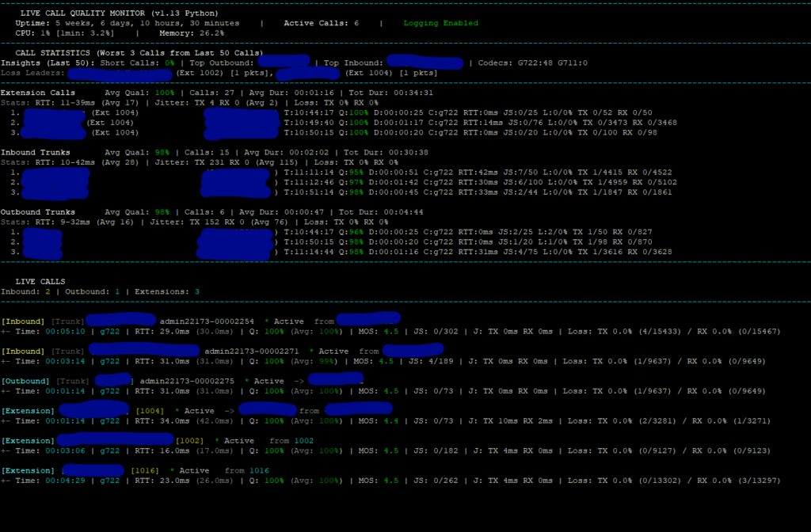Click the Inbound Trunks section heading
Screen dimensions: 811x532
(35, 152)
